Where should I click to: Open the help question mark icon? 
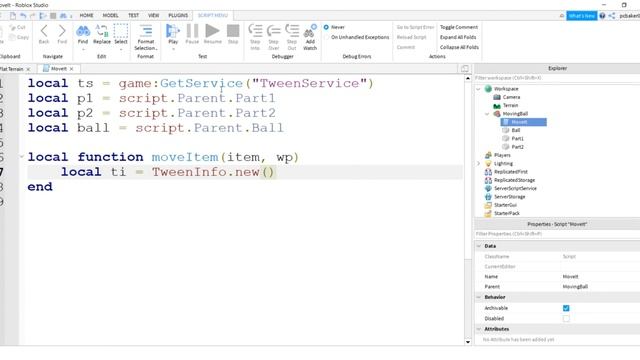(x=602, y=16)
